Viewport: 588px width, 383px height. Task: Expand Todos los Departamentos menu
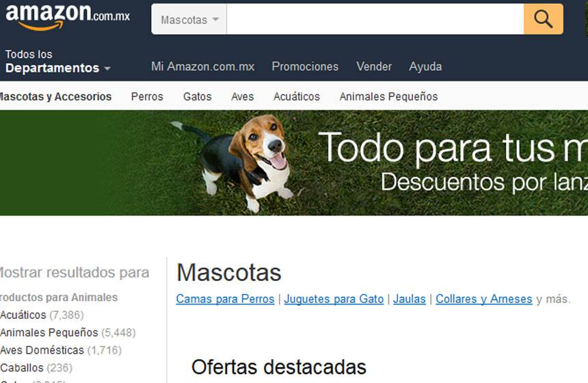[x=57, y=61]
